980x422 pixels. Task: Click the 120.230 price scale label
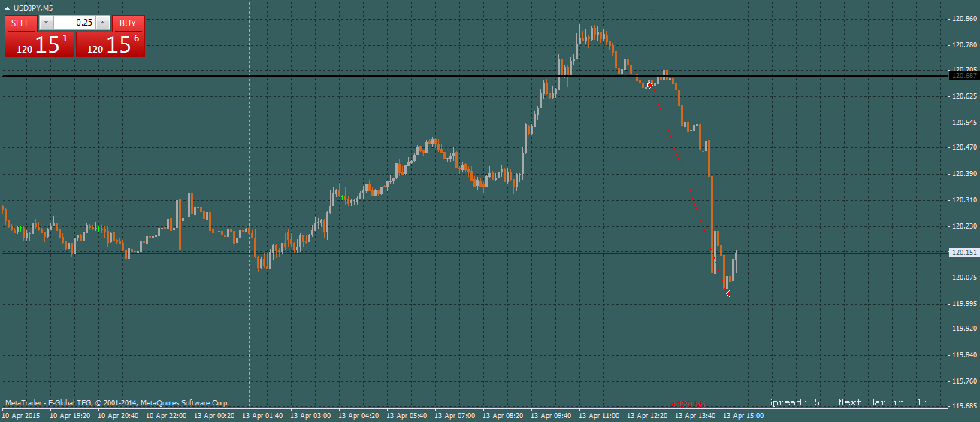[964, 226]
